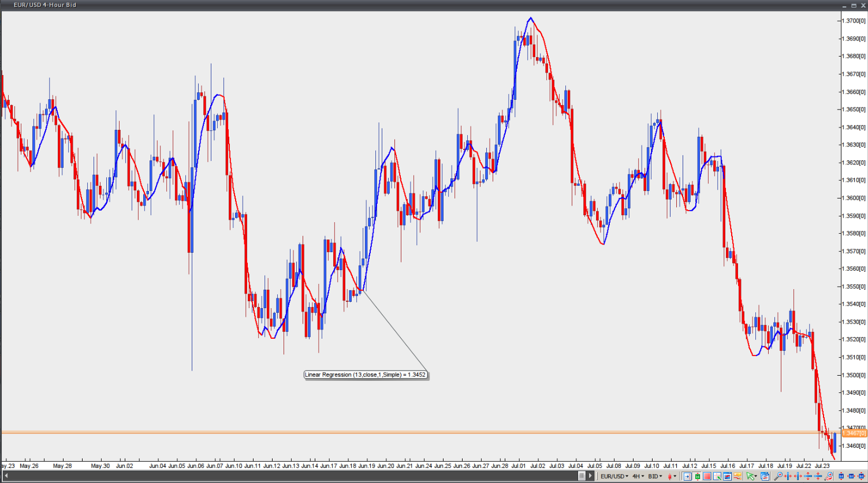Select the chart properties window icon
The image size is (868, 483).
(x=728, y=477)
